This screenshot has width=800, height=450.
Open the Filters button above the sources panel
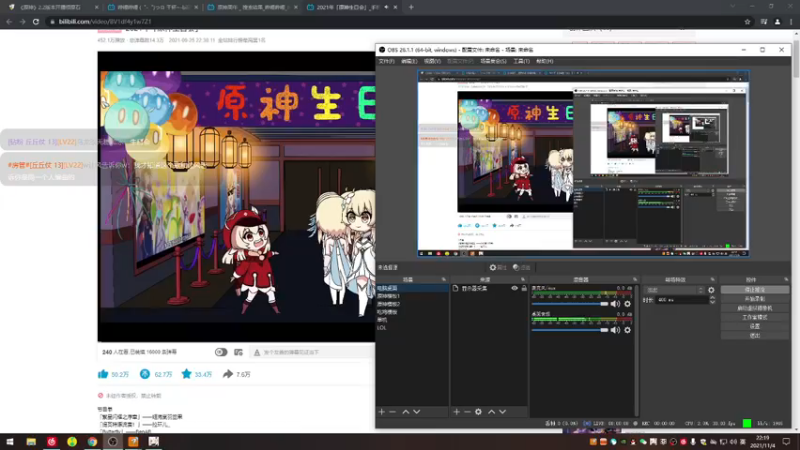coord(521,267)
